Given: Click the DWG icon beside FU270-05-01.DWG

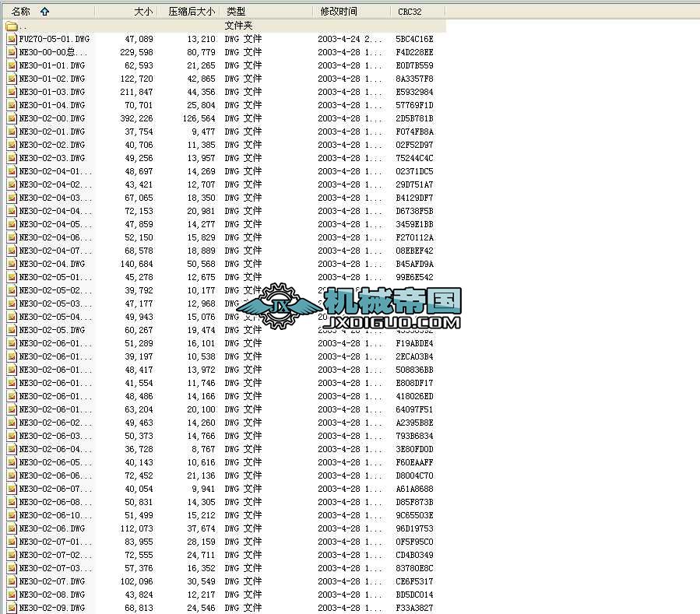Looking at the screenshot, I should (x=12, y=38).
